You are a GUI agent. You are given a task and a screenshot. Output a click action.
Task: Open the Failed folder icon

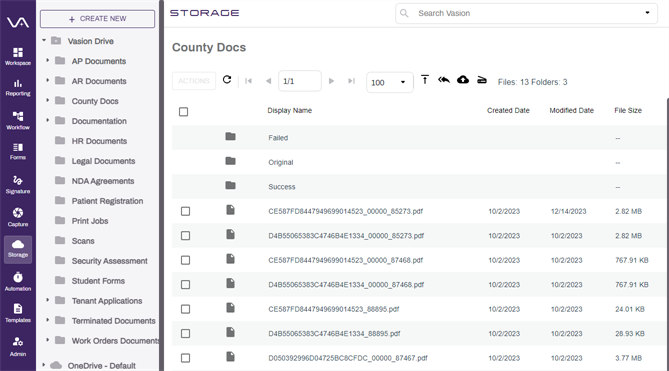tap(230, 136)
